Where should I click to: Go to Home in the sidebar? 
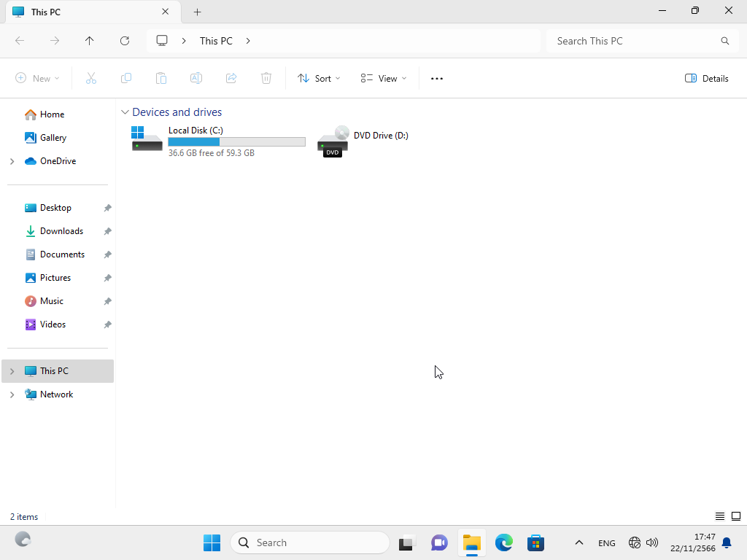tap(52, 114)
